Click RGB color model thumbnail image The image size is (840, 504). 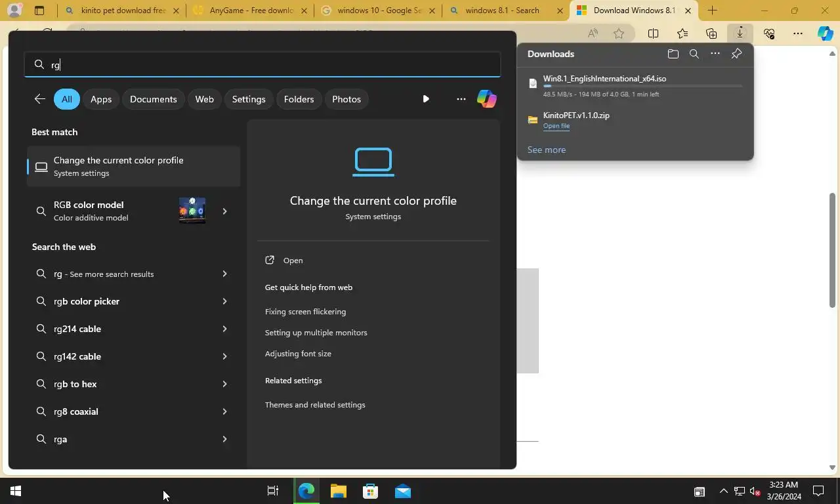click(x=192, y=211)
